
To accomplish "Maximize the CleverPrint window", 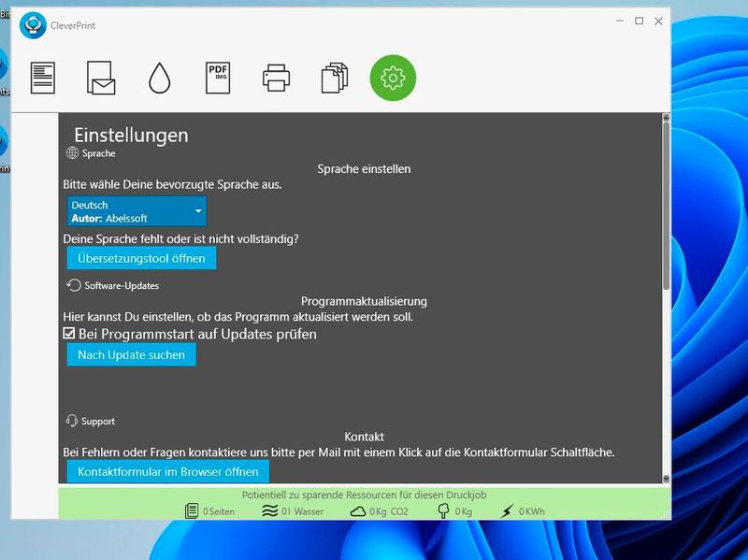I will tap(640, 21).
